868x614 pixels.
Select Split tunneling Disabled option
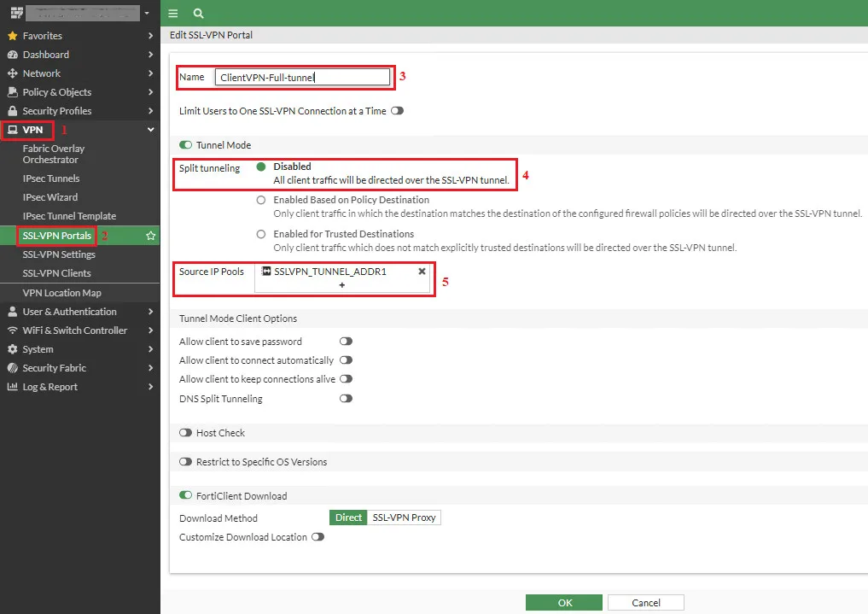260,167
